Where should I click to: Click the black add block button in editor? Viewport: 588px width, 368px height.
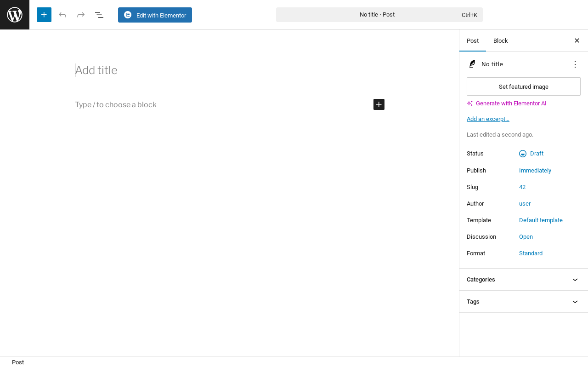pyautogui.click(x=379, y=104)
